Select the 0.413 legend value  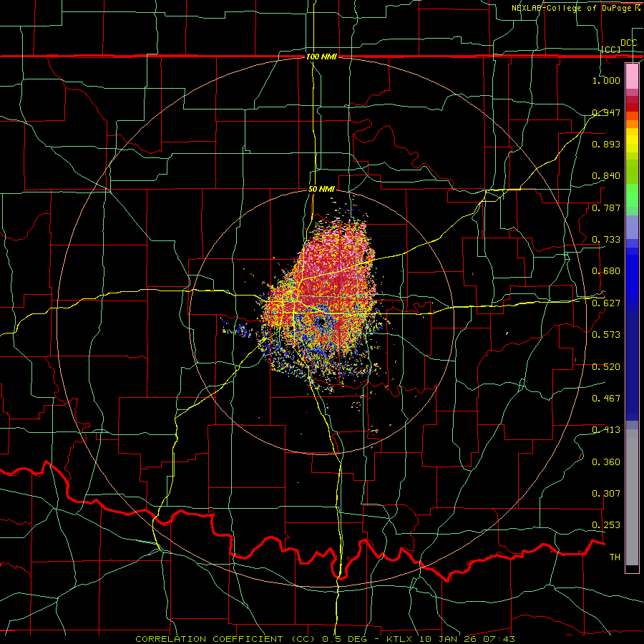(x=606, y=430)
